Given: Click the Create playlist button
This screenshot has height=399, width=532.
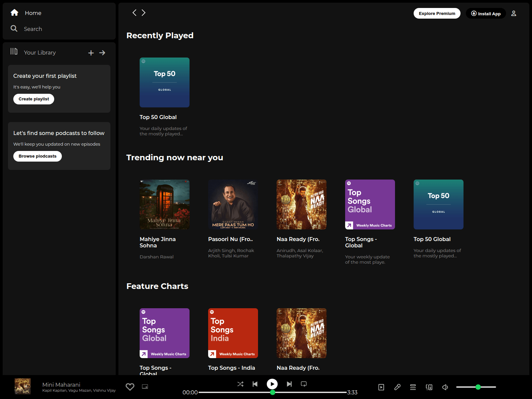Looking at the screenshot, I should pos(34,99).
